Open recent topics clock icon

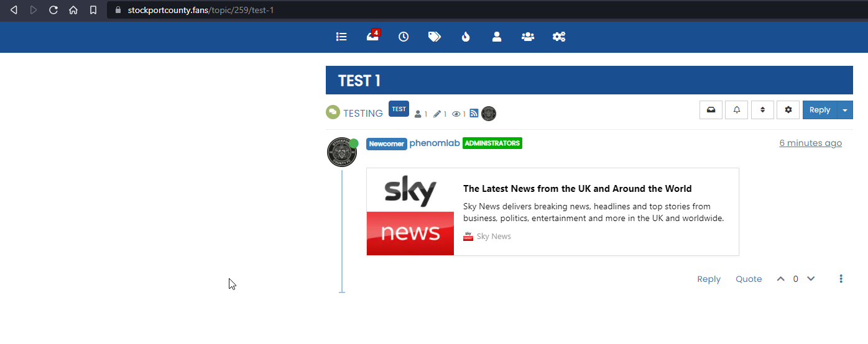click(404, 37)
